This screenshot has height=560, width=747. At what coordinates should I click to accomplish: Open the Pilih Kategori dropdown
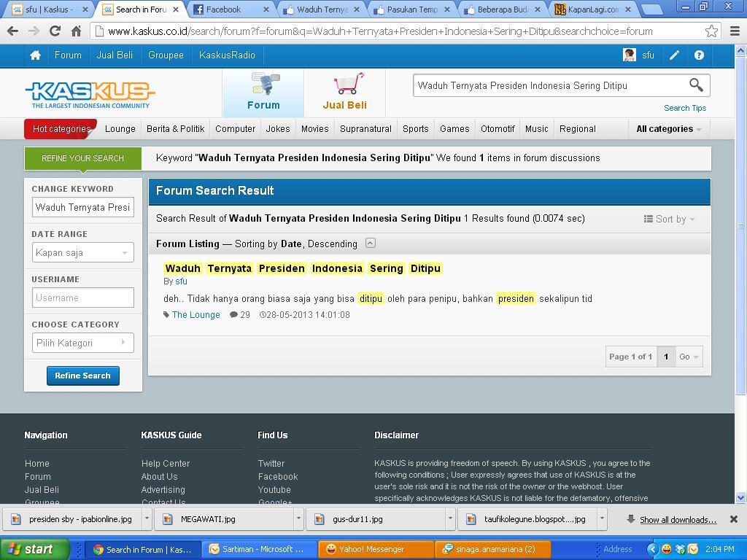click(83, 343)
